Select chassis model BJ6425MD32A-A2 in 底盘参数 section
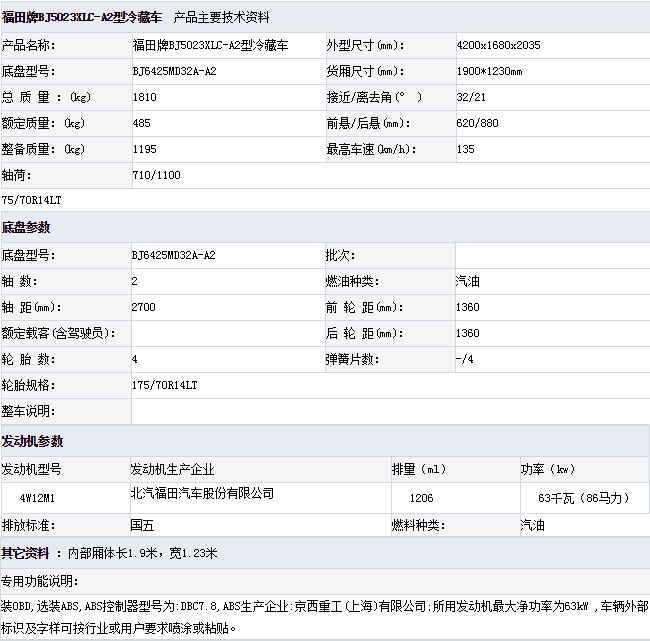The width and height of the screenshot is (650, 641). 173,255
